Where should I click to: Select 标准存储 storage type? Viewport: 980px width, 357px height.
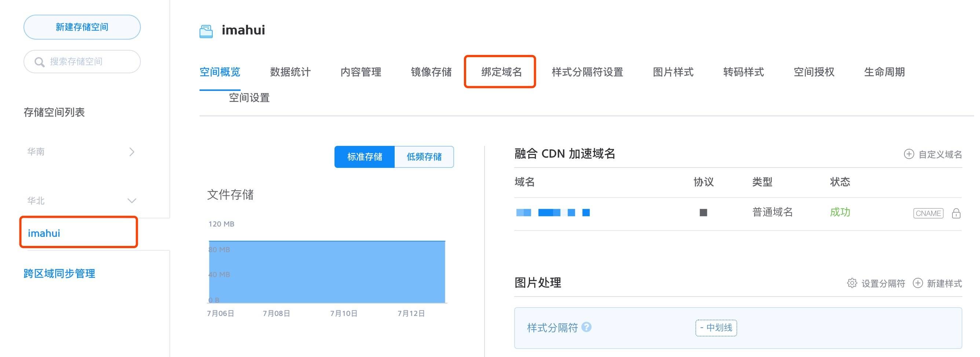coord(365,157)
